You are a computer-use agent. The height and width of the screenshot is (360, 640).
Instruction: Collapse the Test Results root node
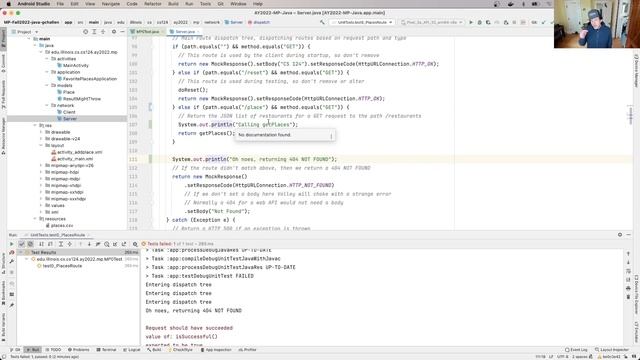click(21, 252)
